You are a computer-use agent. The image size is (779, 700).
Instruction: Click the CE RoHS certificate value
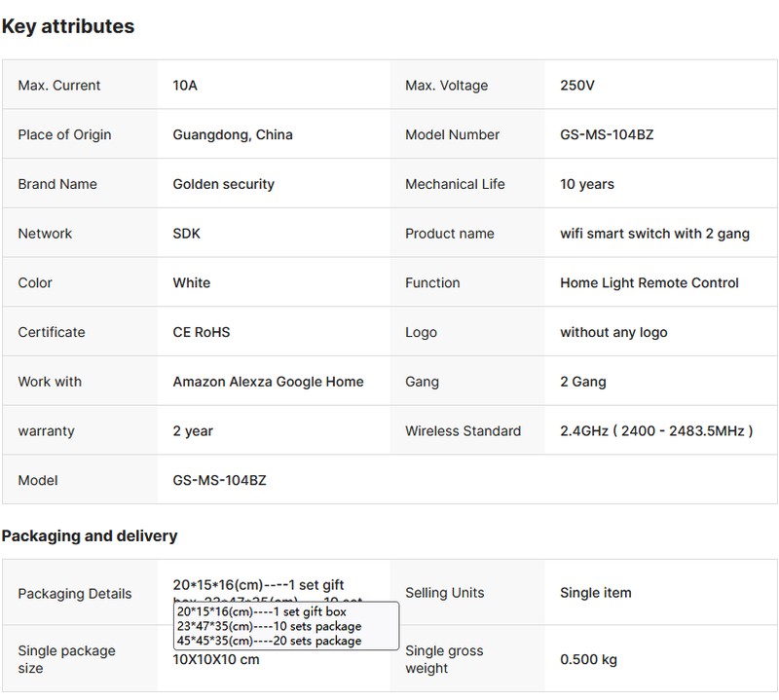[201, 332]
